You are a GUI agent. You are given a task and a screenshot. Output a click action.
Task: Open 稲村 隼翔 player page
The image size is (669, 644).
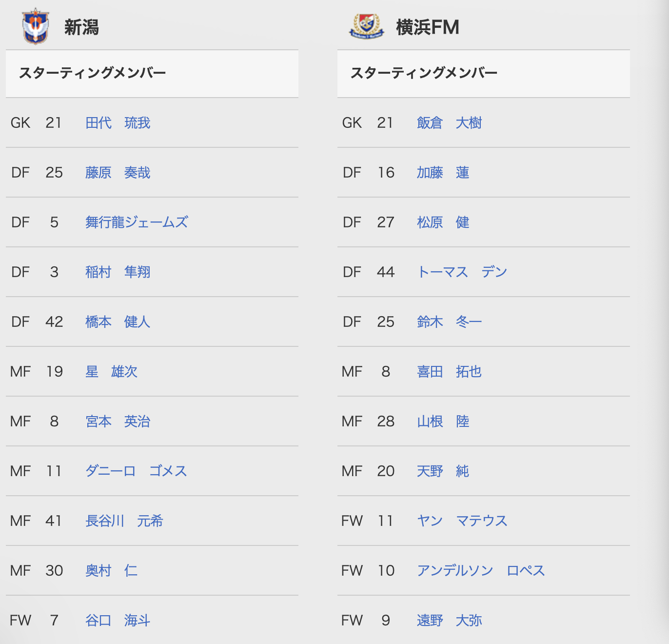(118, 272)
